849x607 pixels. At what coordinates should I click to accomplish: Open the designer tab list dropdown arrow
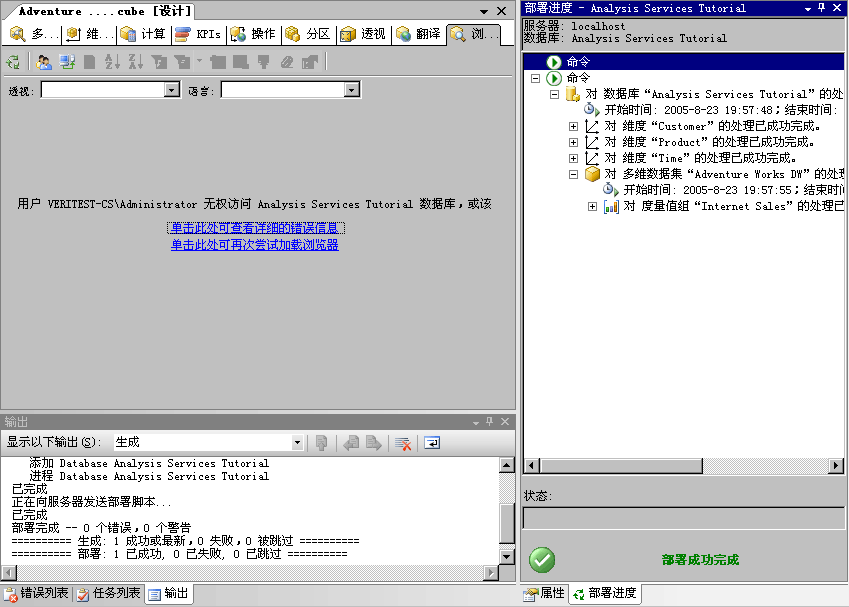[x=484, y=11]
